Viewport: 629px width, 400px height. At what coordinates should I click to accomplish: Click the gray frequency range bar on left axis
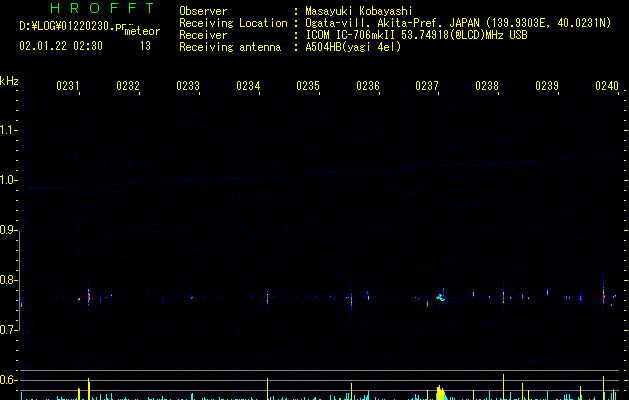point(19,281)
